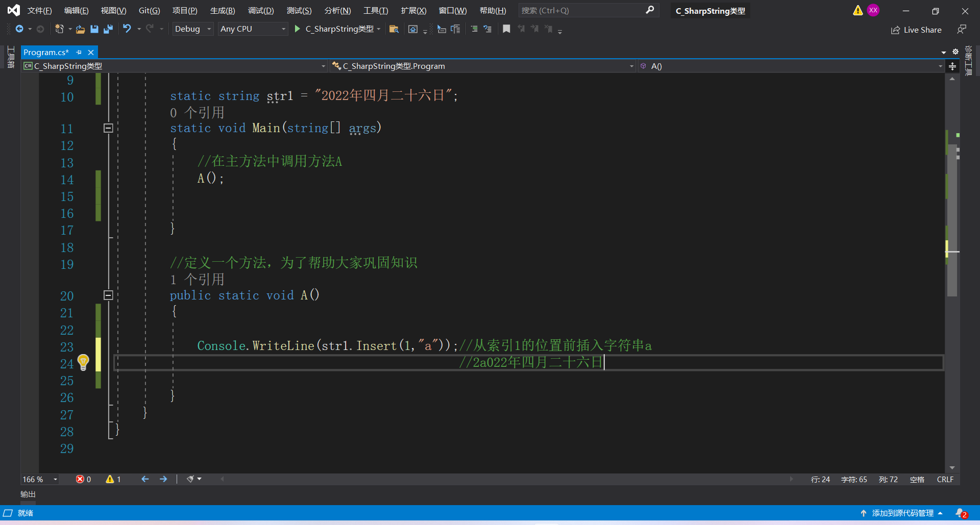This screenshot has width=980, height=525.
Task: Close the Program.cs tab
Action: (x=91, y=53)
